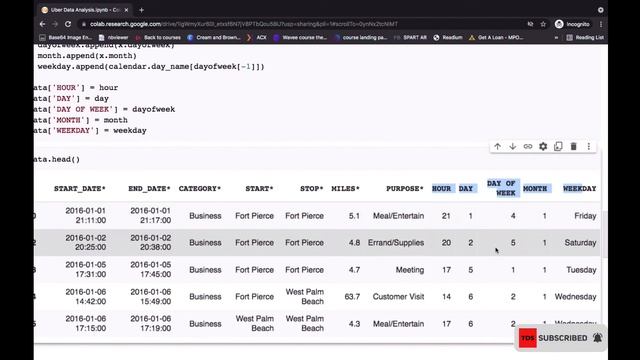The width and height of the screenshot is (640, 360).
Task: Click the browser back arrow
Action: pyautogui.click(x=42, y=24)
